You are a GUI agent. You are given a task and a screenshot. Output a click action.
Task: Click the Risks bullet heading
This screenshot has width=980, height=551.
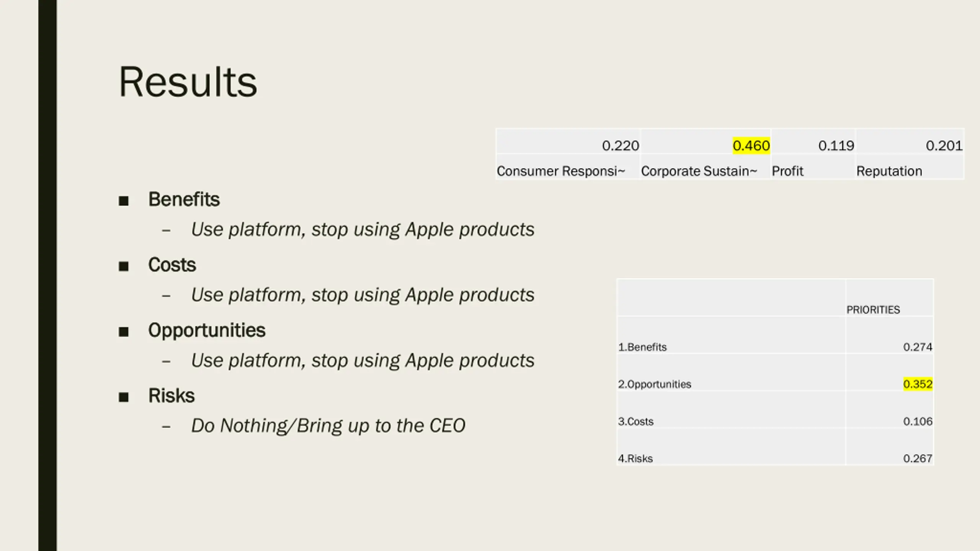[171, 396]
